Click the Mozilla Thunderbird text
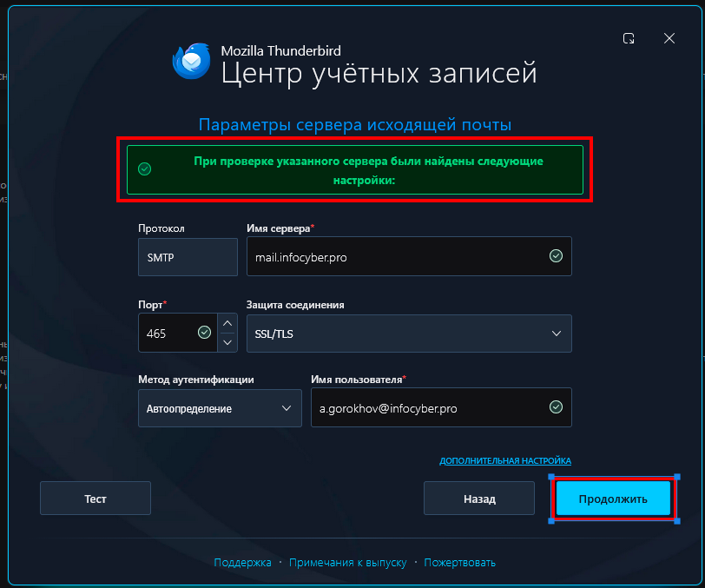This screenshot has height=588, width=705. point(281,51)
